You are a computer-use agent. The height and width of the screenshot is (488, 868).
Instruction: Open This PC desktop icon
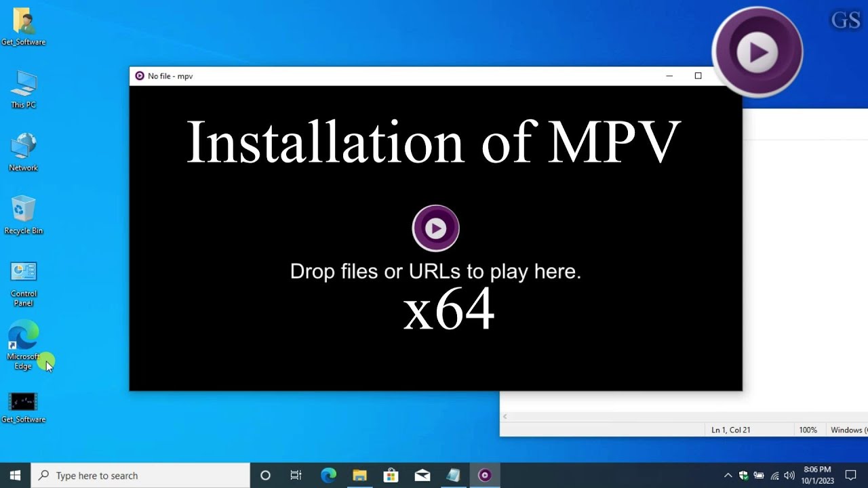pyautogui.click(x=23, y=89)
